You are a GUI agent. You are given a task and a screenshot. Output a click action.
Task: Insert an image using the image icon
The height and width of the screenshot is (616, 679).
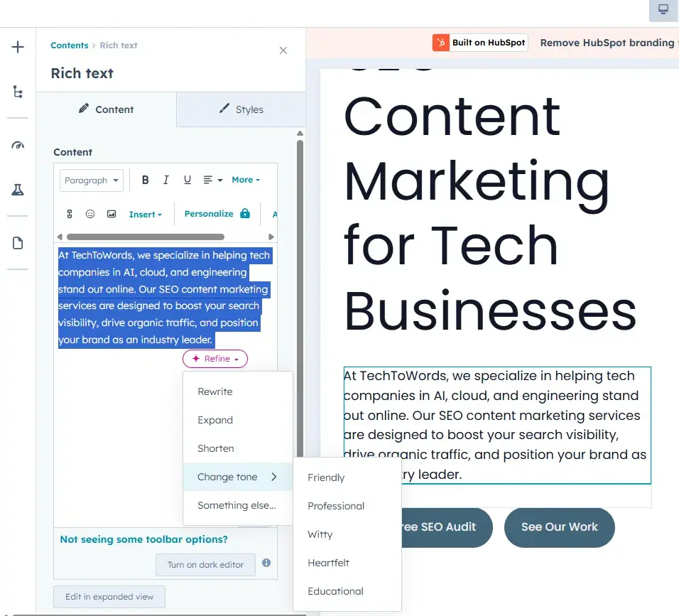[112, 214]
